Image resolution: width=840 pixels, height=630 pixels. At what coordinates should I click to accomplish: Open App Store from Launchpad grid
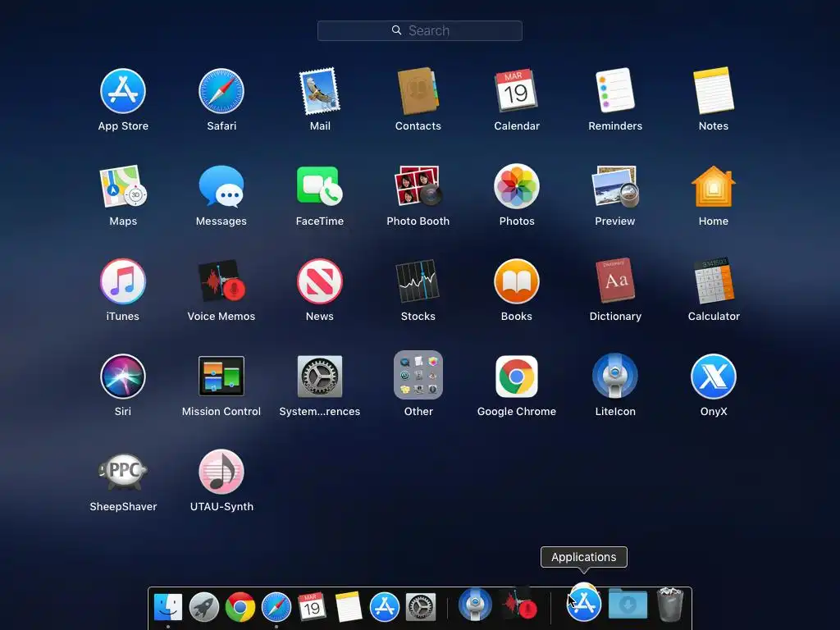(x=123, y=91)
